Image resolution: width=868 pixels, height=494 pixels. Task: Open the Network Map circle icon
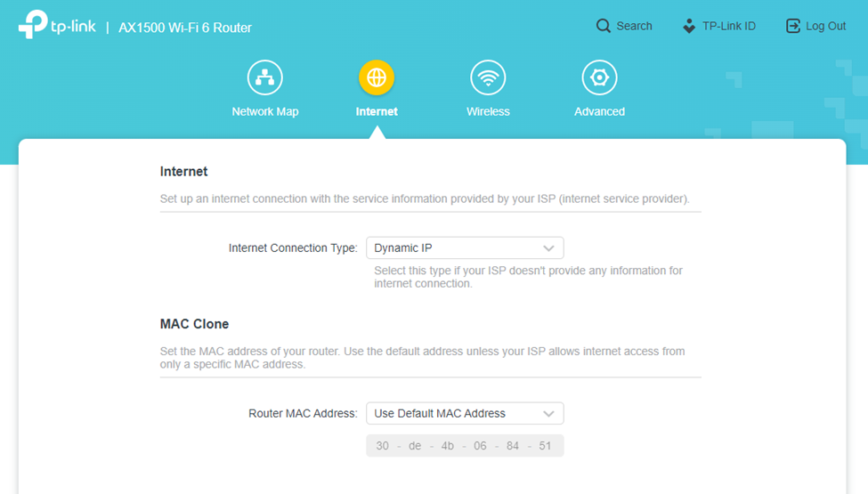pyautogui.click(x=265, y=78)
